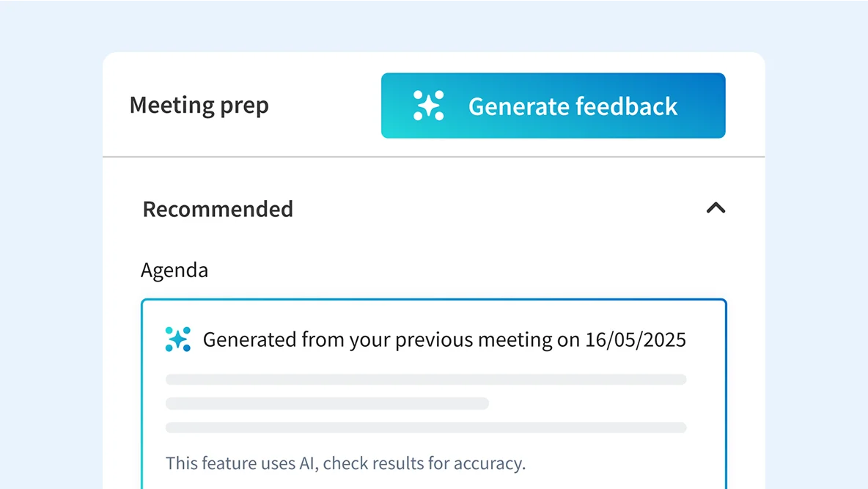Click the AI sparkle icon in the Agenda box
868x489 pixels.
(177, 339)
